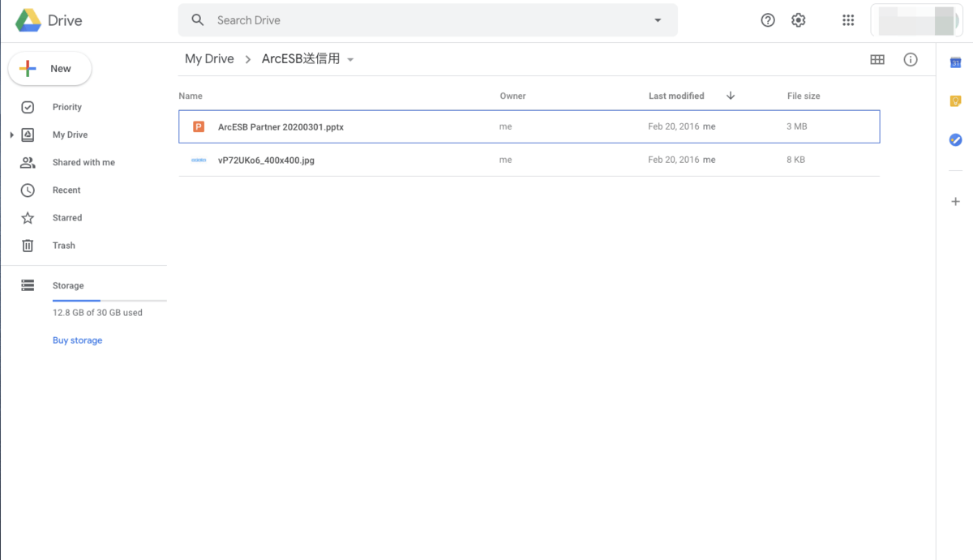Expand the My Drive tree arrow
This screenshot has width=973, height=560.
click(x=11, y=135)
